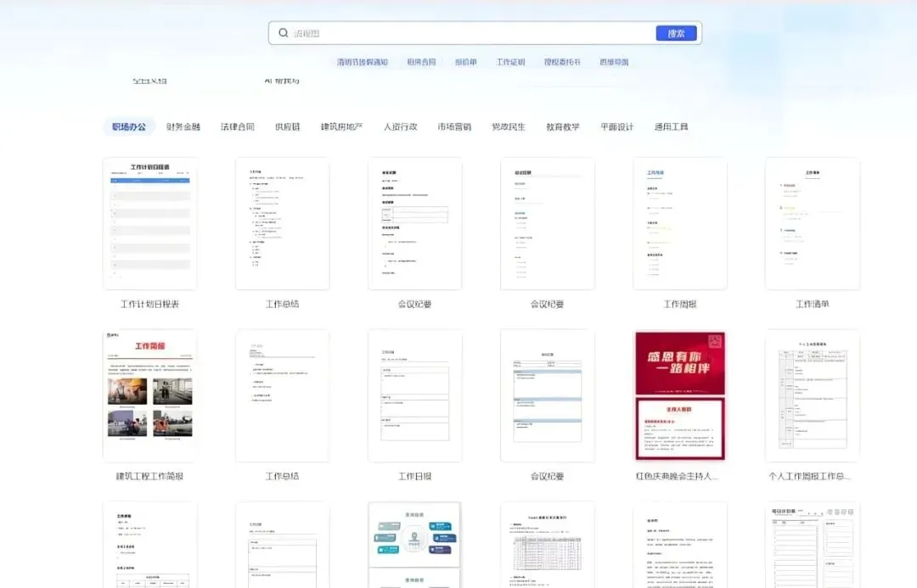Viewport: 917px width, 588px height.
Task: Open the 工作周报 template thumbnail
Action: pos(679,223)
